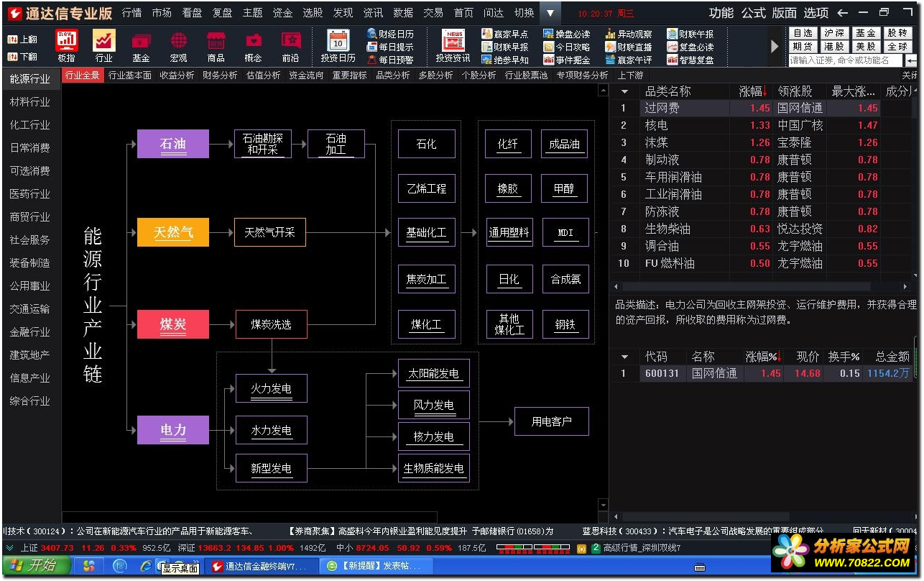Switch to the 行业基本面 tab
The width and height of the screenshot is (924, 581).
[130, 75]
